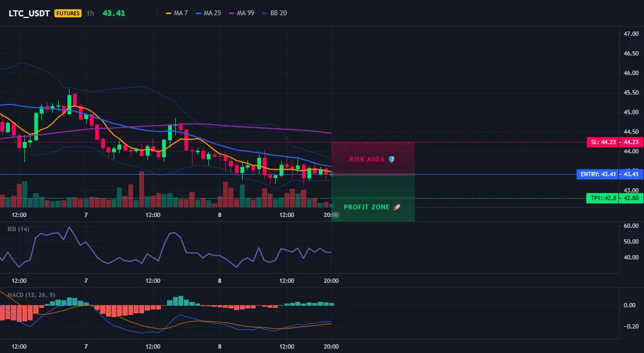Select the 1h timeframe label
The image size is (644, 353).
pos(90,13)
